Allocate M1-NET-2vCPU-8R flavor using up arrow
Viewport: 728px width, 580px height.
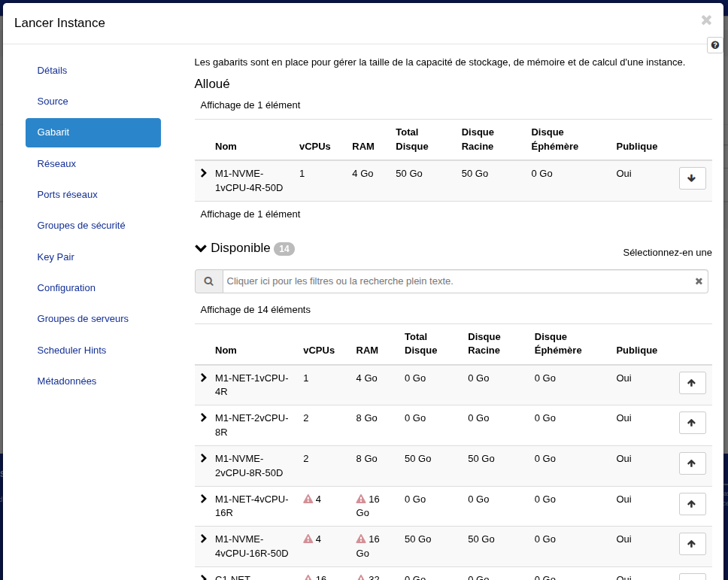point(692,423)
